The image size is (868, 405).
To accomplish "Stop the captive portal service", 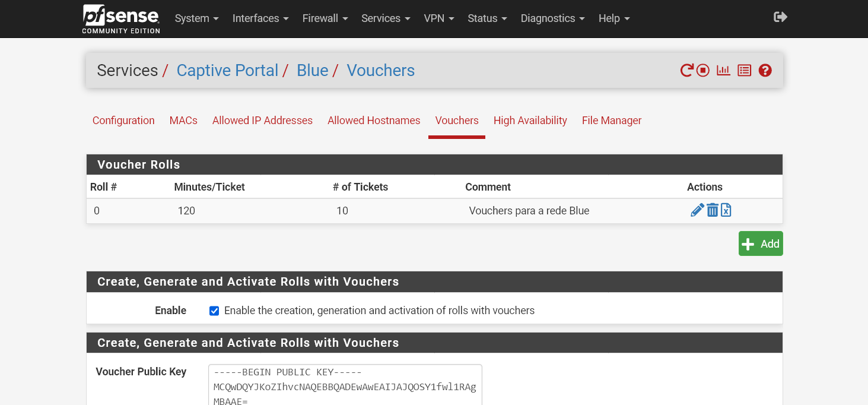I will coord(702,70).
